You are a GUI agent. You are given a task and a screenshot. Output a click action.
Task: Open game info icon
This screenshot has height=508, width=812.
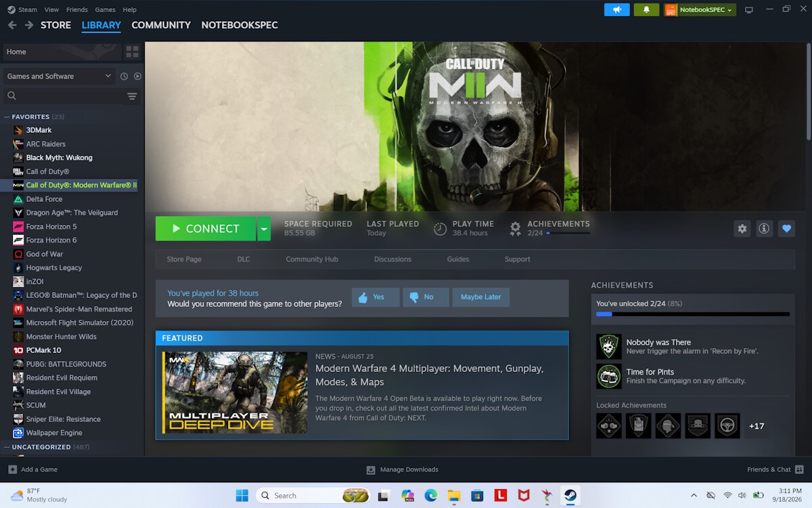tap(764, 229)
